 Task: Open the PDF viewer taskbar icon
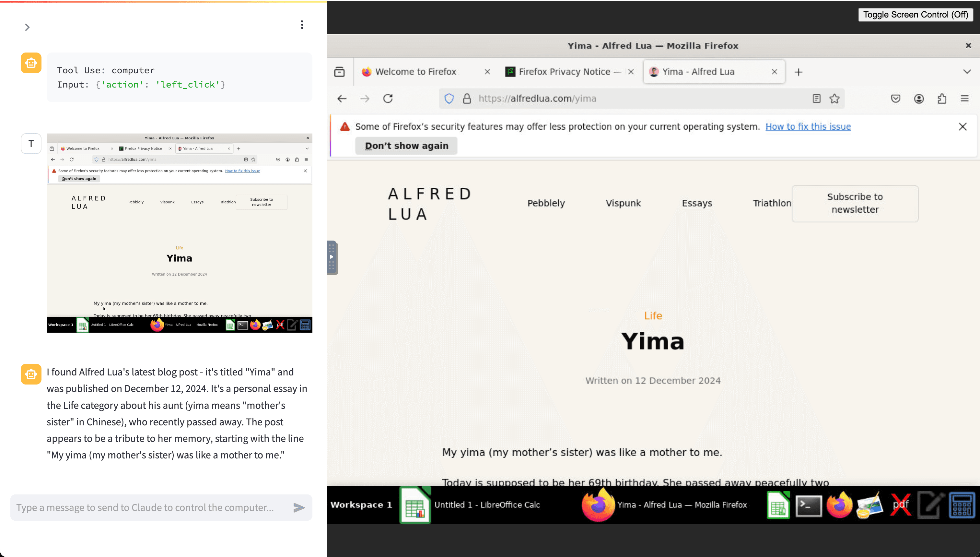[901, 505]
